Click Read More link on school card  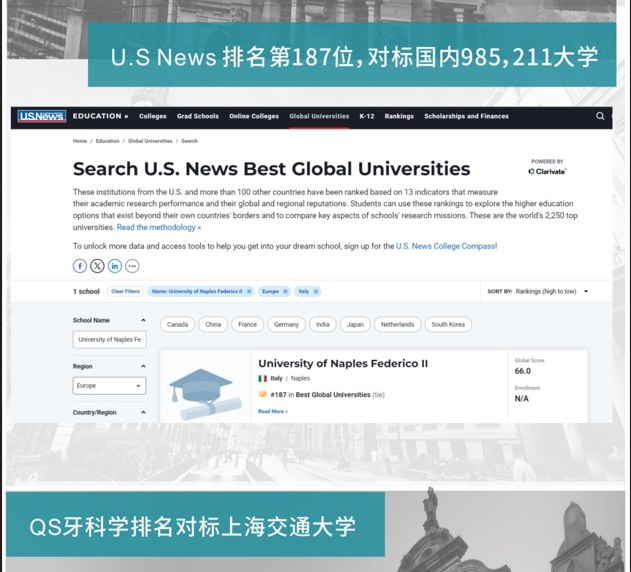273,411
